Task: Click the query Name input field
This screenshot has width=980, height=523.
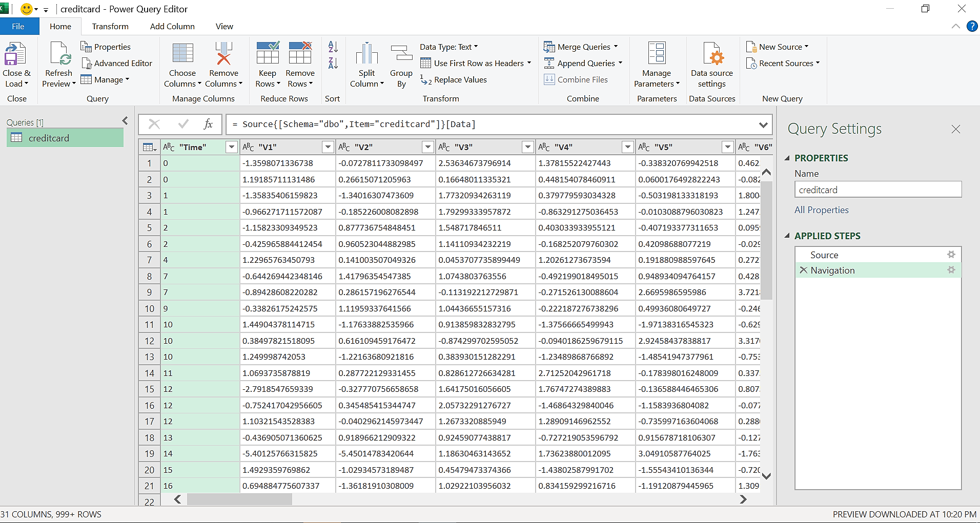Action: (878, 190)
